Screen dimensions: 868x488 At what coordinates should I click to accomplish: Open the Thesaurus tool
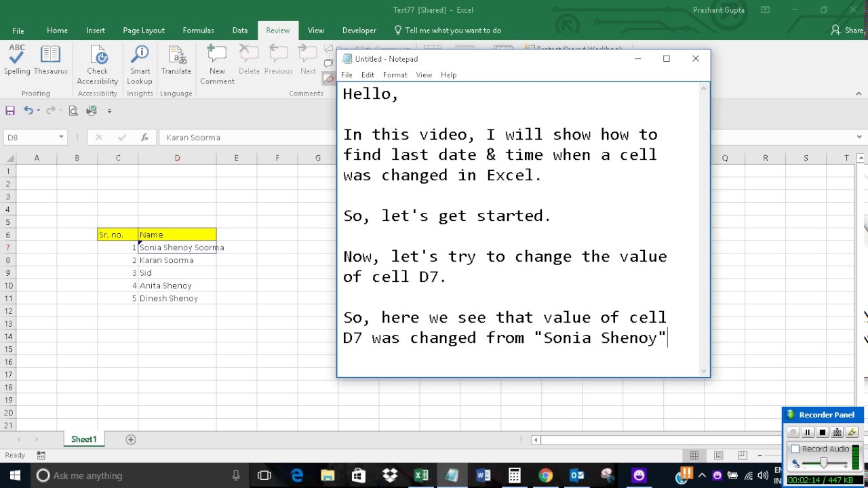[x=51, y=60]
